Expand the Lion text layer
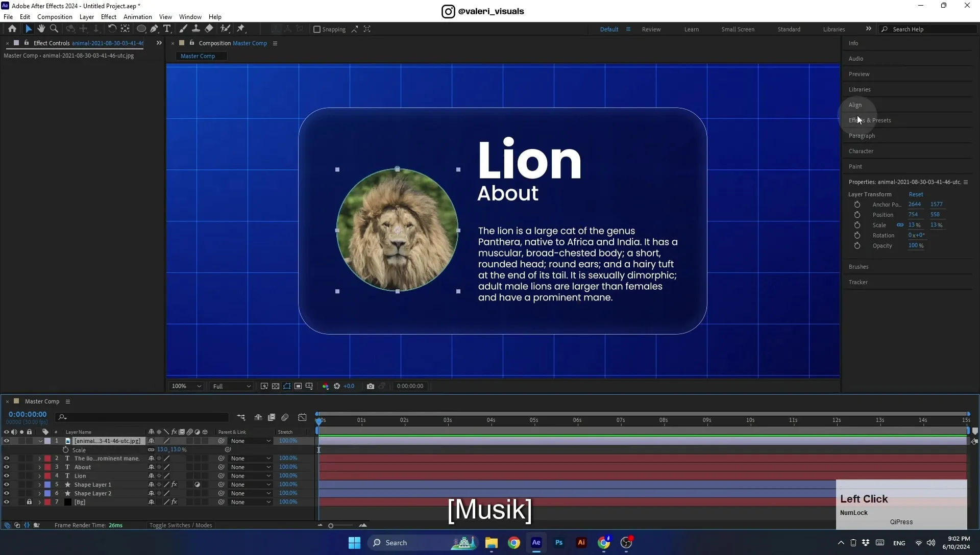The height and width of the screenshot is (555, 980). (39, 476)
